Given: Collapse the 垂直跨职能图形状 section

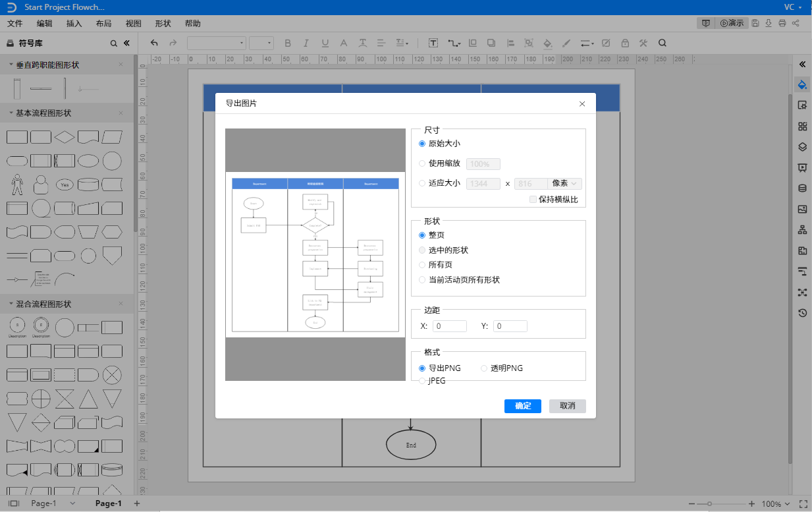Looking at the screenshot, I should (11, 65).
